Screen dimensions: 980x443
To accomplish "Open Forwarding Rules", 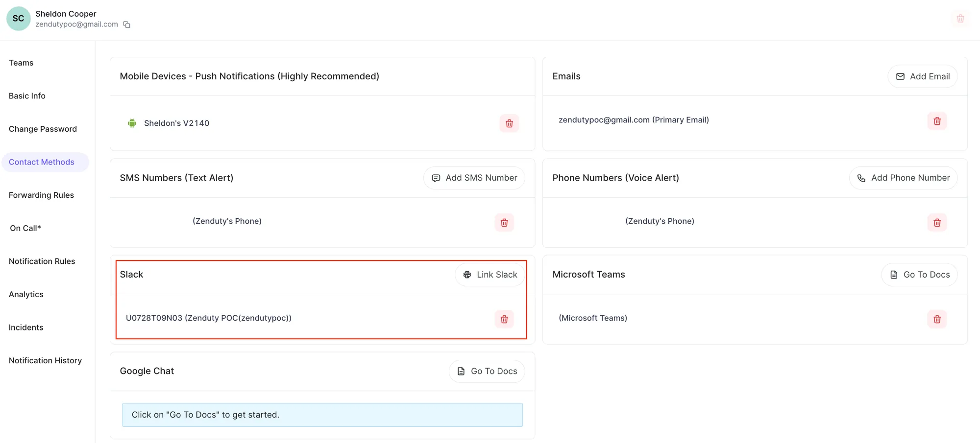I will point(41,195).
